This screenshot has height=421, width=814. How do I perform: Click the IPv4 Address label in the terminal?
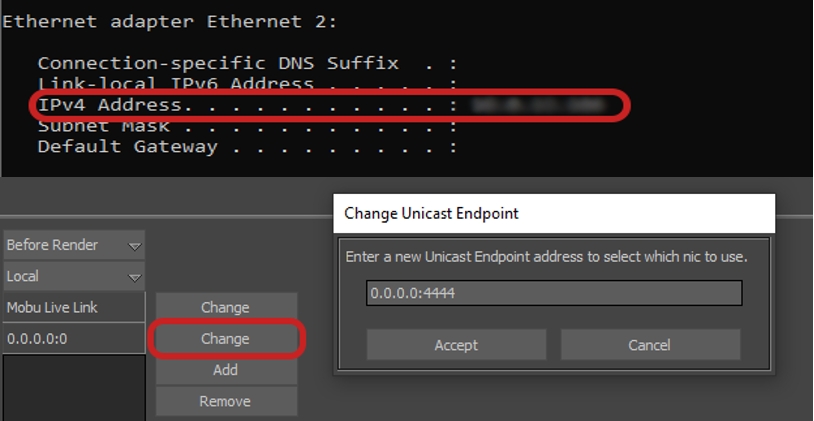tap(110, 104)
